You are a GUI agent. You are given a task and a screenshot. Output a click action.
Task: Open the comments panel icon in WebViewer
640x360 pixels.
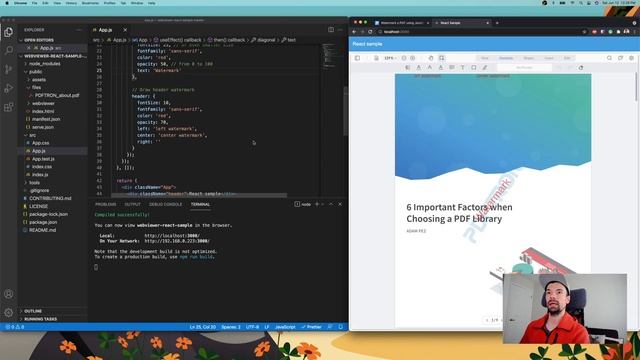(x=620, y=58)
